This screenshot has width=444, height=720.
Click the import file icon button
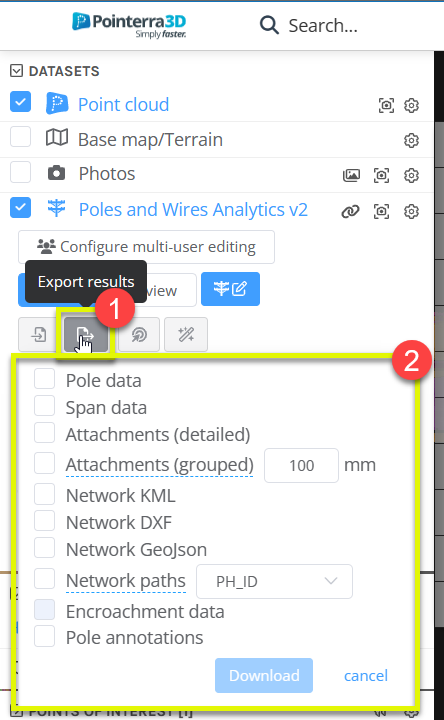(39, 335)
